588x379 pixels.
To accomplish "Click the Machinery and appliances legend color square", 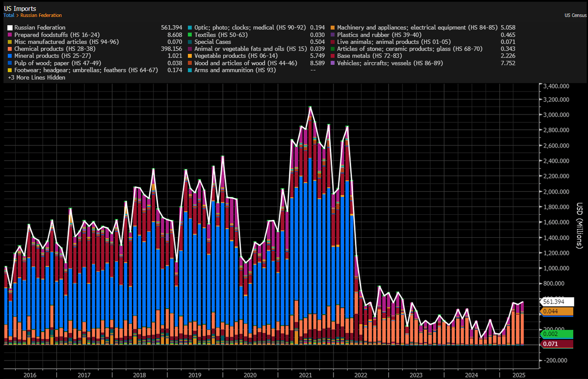I will pos(333,28).
